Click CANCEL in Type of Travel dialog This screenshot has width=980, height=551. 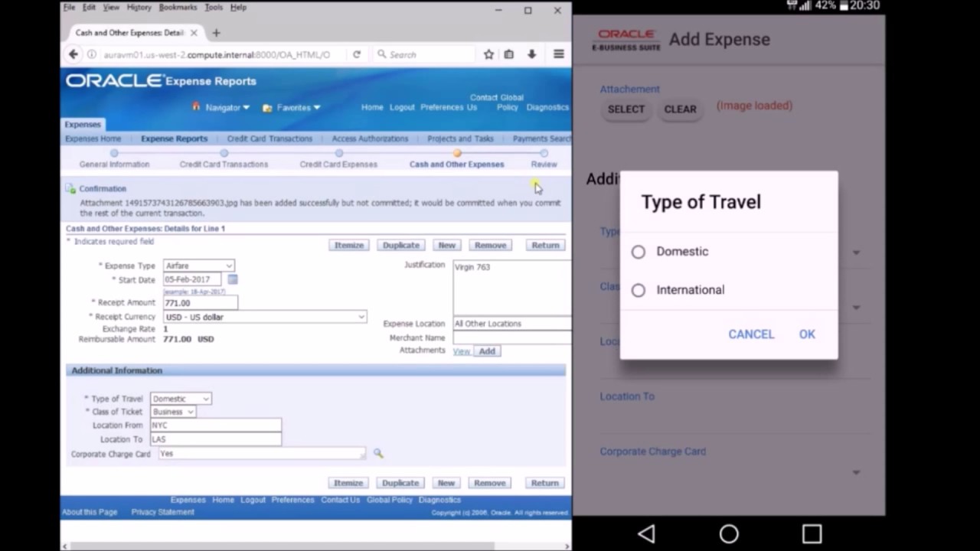(x=751, y=334)
